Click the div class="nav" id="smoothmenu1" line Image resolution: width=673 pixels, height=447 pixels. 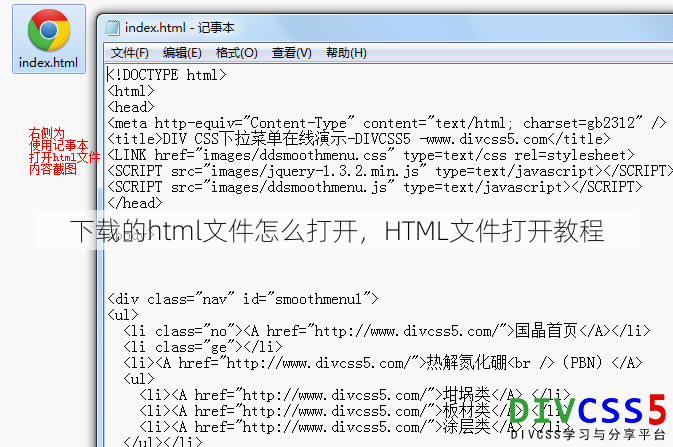[x=243, y=298]
